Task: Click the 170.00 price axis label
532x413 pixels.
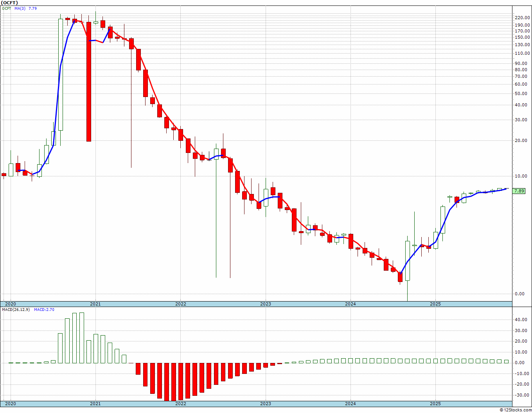Action: point(522,31)
